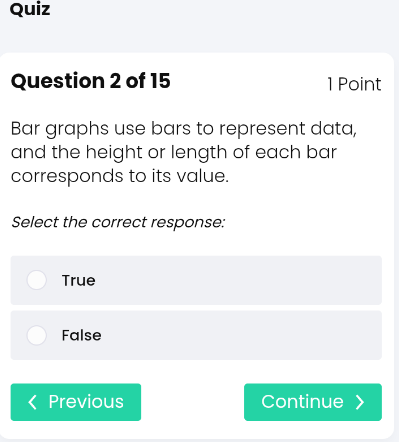Screen dimensions: 399x442
Task: Select the False radio button
Action: [x=36, y=335]
